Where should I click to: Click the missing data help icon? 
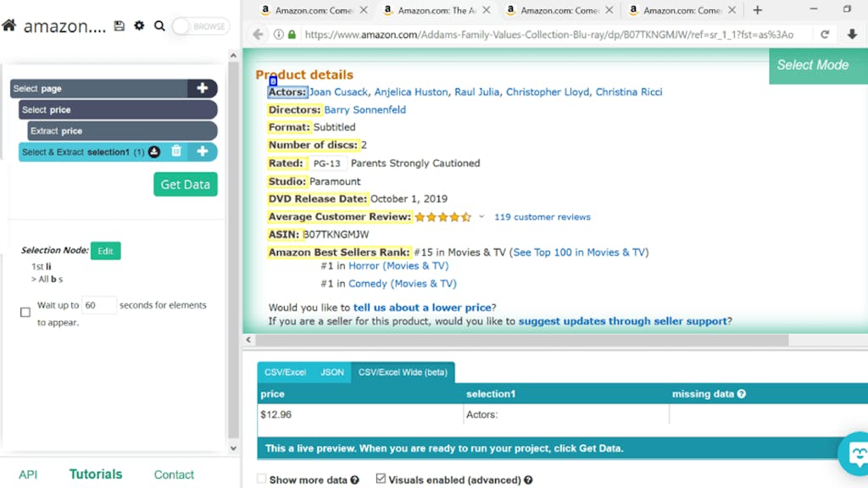(x=742, y=394)
